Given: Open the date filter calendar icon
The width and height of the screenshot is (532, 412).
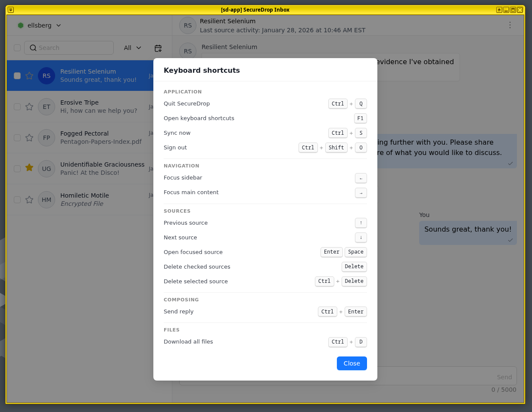Looking at the screenshot, I should click(158, 48).
